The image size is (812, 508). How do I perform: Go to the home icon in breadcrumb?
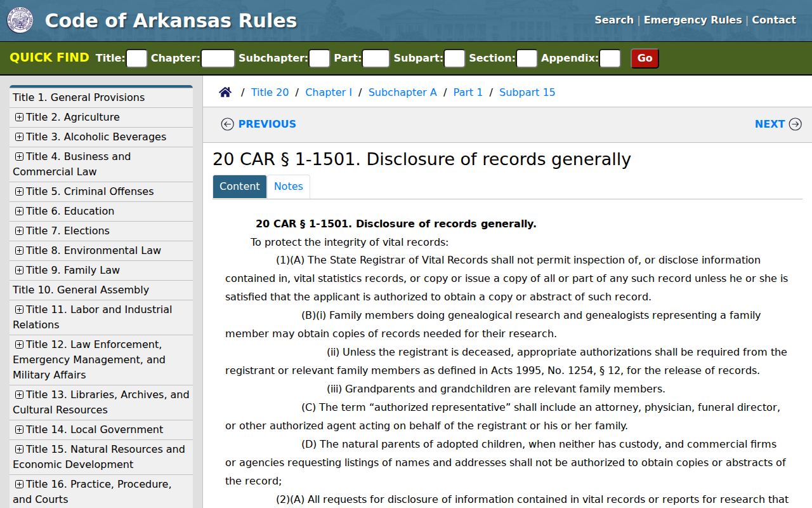(x=225, y=92)
